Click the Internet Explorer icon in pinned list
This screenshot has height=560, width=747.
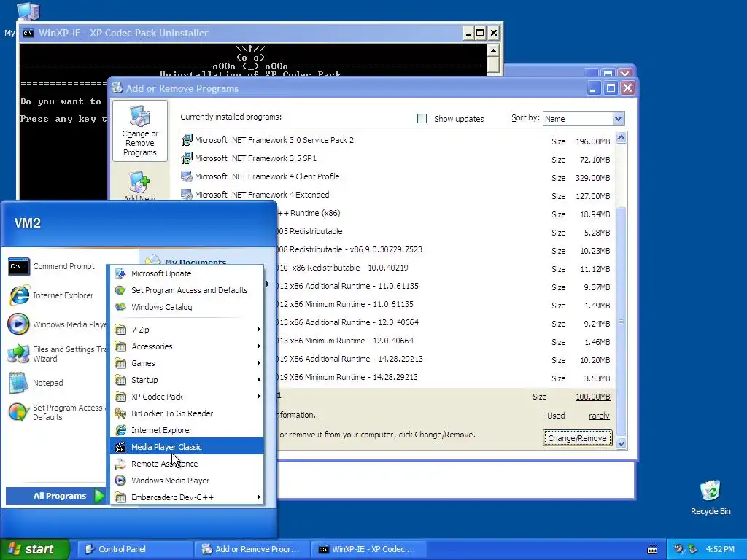(x=19, y=295)
